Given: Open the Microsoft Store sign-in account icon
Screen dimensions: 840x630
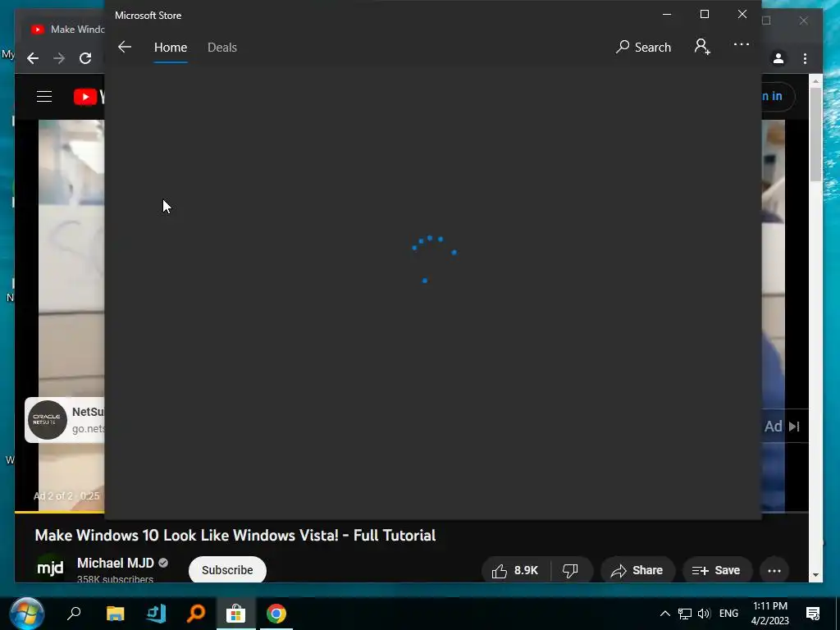Looking at the screenshot, I should (702, 47).
